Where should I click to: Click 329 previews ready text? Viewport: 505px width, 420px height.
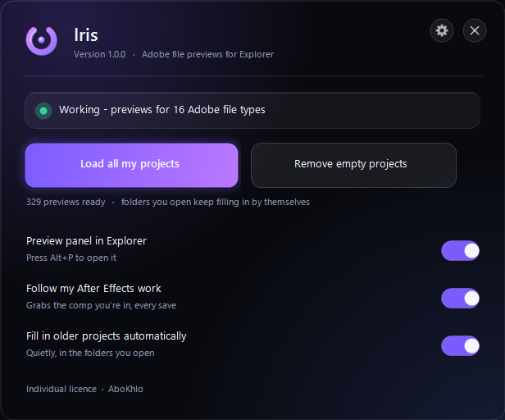[x=66, y=202]
